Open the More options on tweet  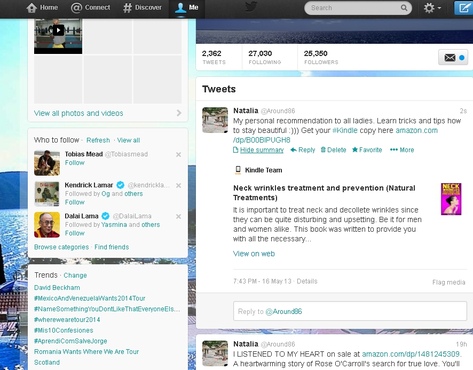click(x=402, y=150)
